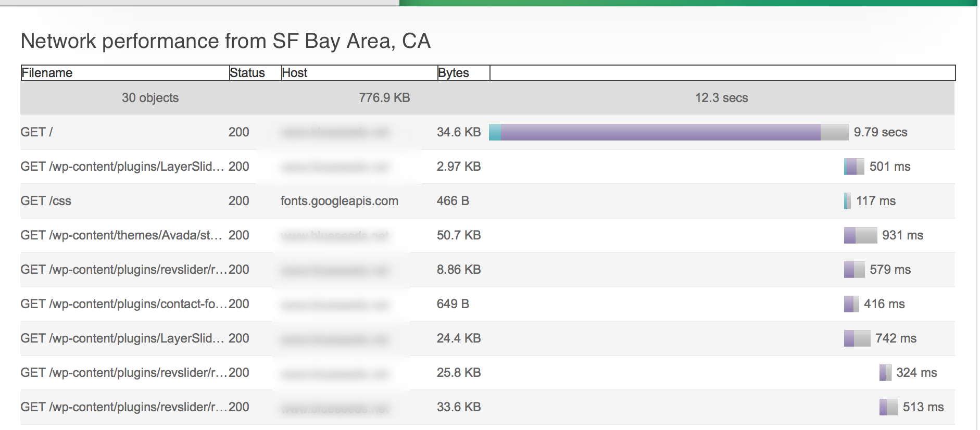Click the 579 ms timing label
980x430 pixels.
pyautogui.click(x=890, y=270)
